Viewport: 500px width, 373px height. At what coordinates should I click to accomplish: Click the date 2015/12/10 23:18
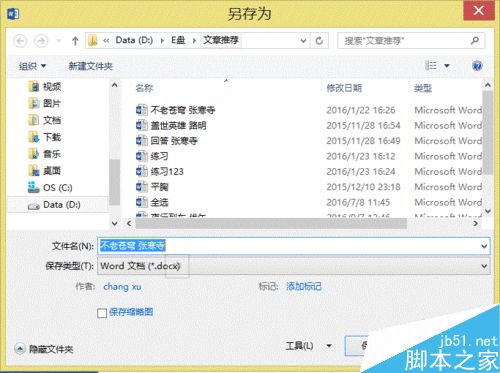pos(363,187)
